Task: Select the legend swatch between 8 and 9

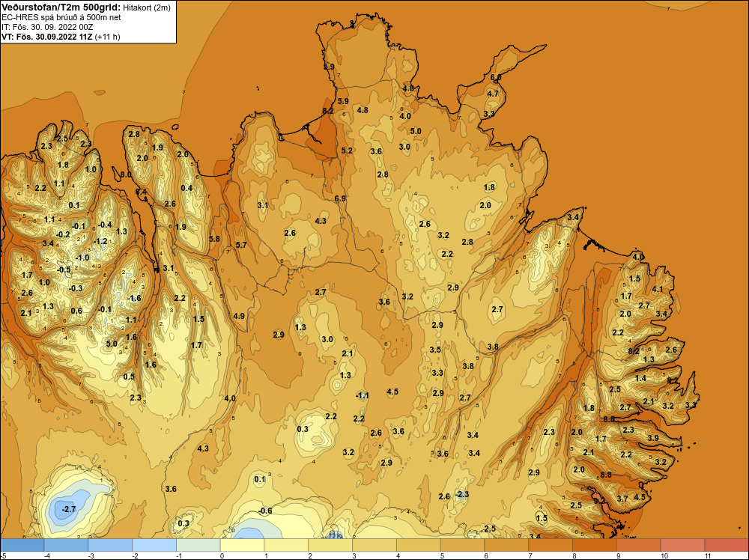Action: tap(595, 545)
